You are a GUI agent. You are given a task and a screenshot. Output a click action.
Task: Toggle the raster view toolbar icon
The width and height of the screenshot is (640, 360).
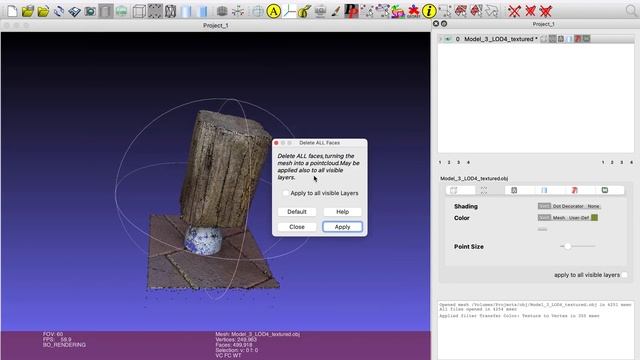122,11
